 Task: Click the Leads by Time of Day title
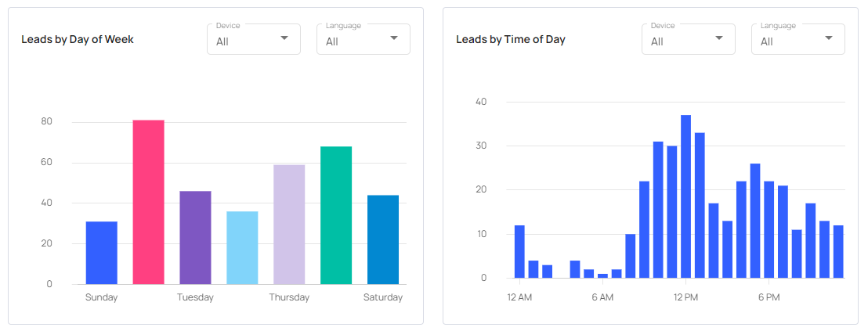pos(511,39)
